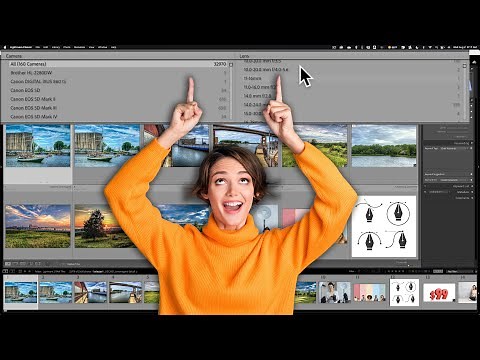The height and width of the screenshot is (360, 480).
Task: Click the Camera column scrollbar
Action: [x=231, y=90]
